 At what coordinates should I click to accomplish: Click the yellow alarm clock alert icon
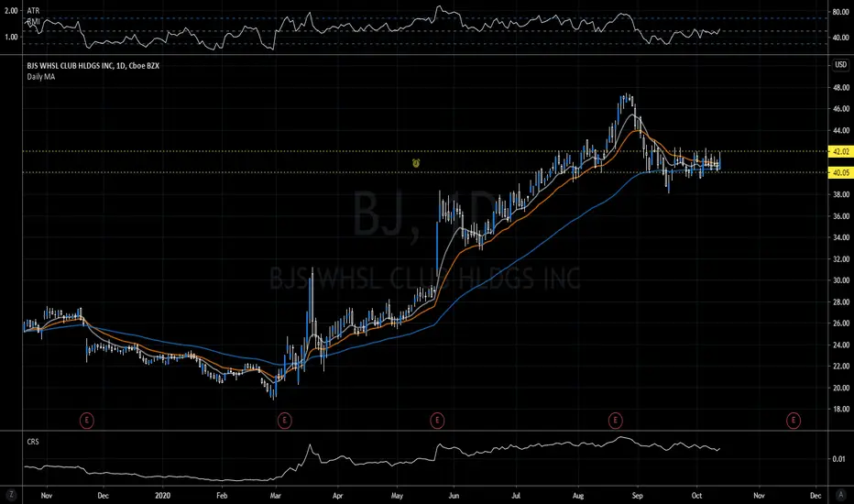click(416, 162)
